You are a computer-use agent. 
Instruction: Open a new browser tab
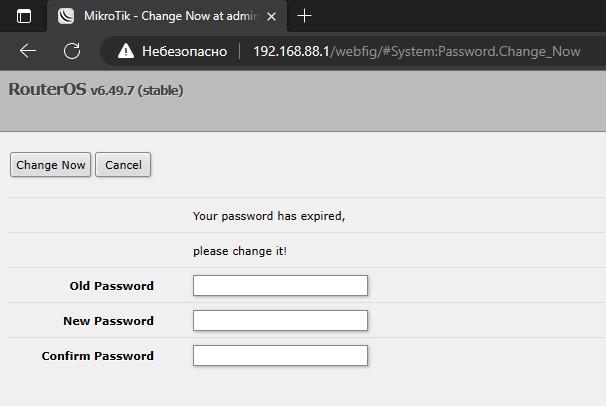305,16
